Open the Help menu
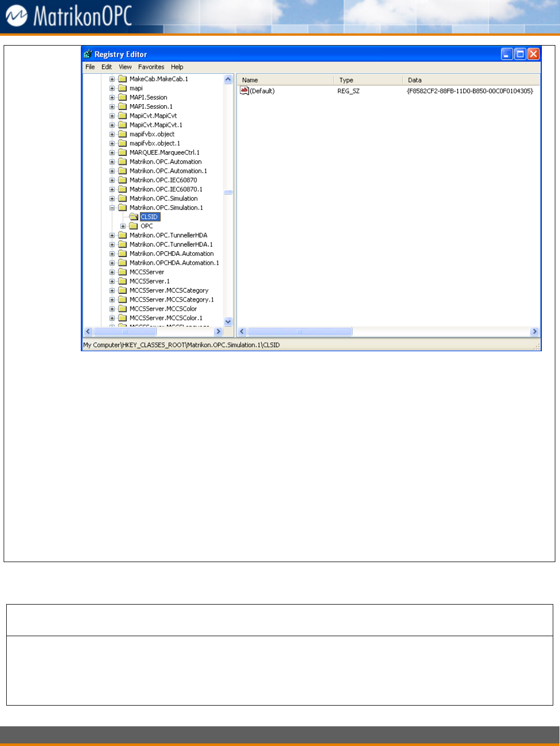Screen dimensions: 560x746 [177, 67]
